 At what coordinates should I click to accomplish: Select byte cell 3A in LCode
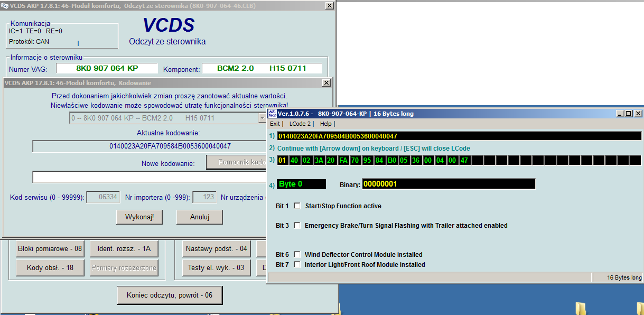319,160
